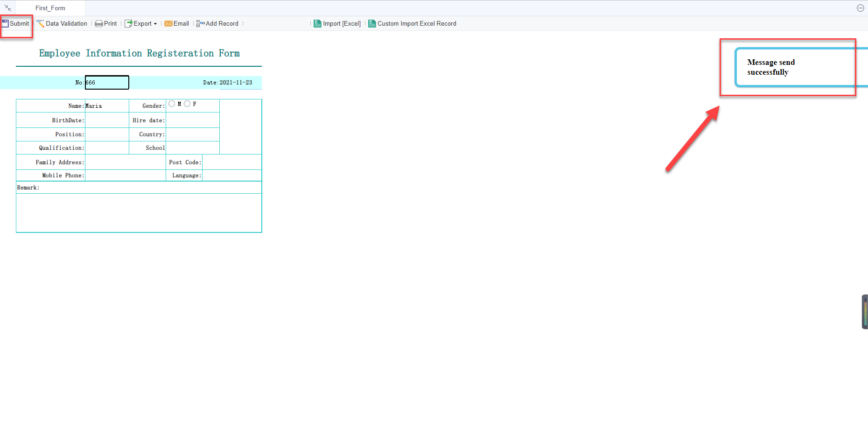Click the Email envelope icon
Screen dimensions: 868x421
[x=168, y=24]
